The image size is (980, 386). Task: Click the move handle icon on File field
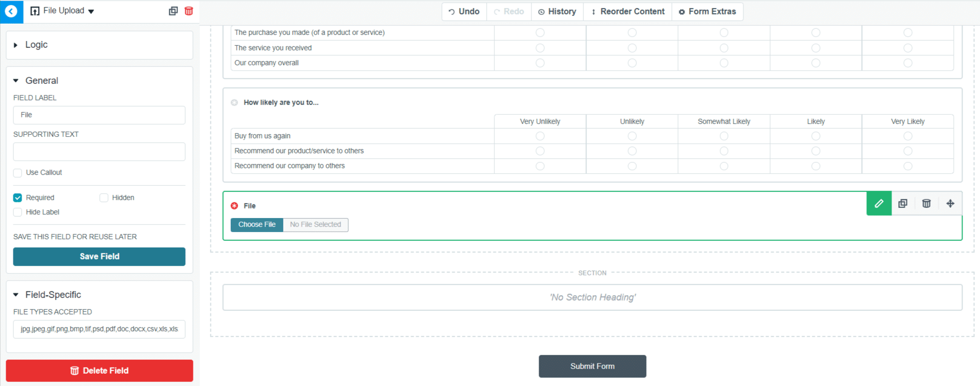[950, 203]
